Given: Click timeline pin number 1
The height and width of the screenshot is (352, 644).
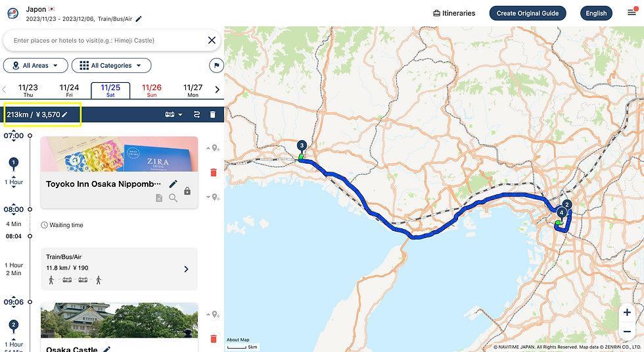Looking at the screenshot, I should click(14, 164).
